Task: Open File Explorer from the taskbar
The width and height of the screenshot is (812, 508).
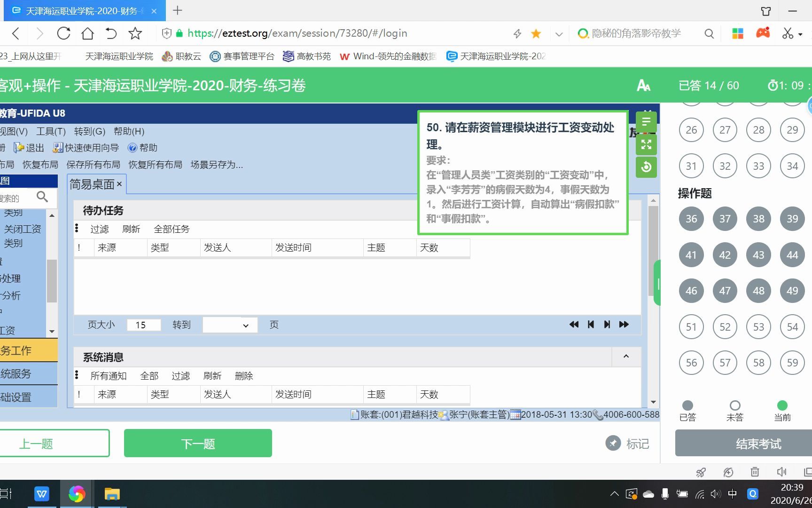Action: tap(112, 494)
